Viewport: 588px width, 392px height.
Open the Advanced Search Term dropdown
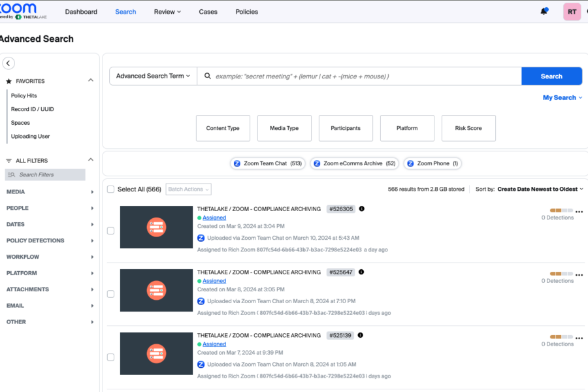[x=153, y=76]
